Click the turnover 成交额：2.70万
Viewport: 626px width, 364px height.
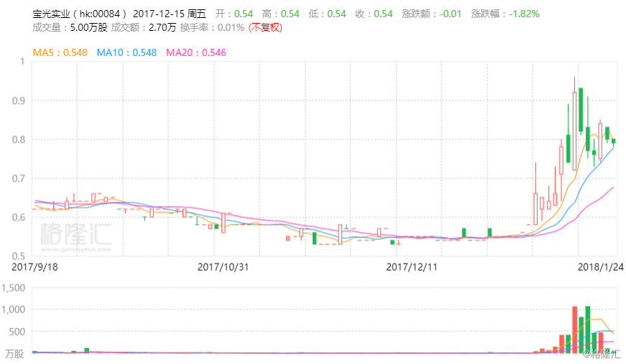pos(143,27)
